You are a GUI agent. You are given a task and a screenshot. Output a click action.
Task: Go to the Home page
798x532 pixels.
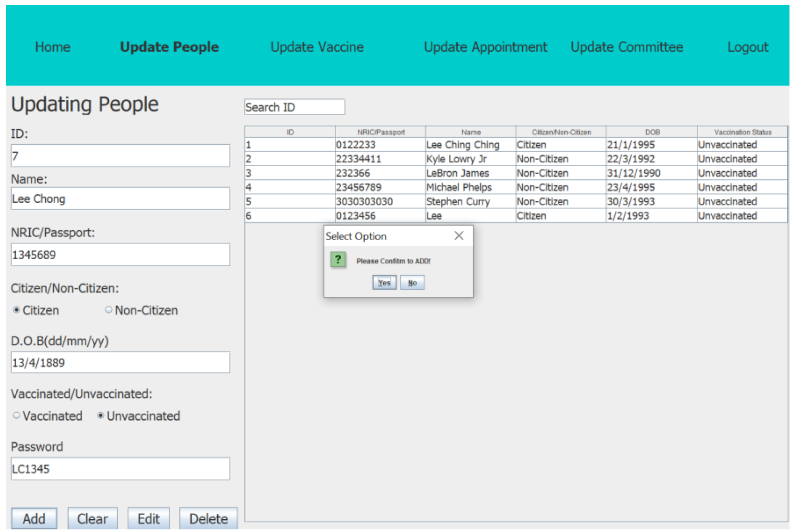[x=53, y=47]
